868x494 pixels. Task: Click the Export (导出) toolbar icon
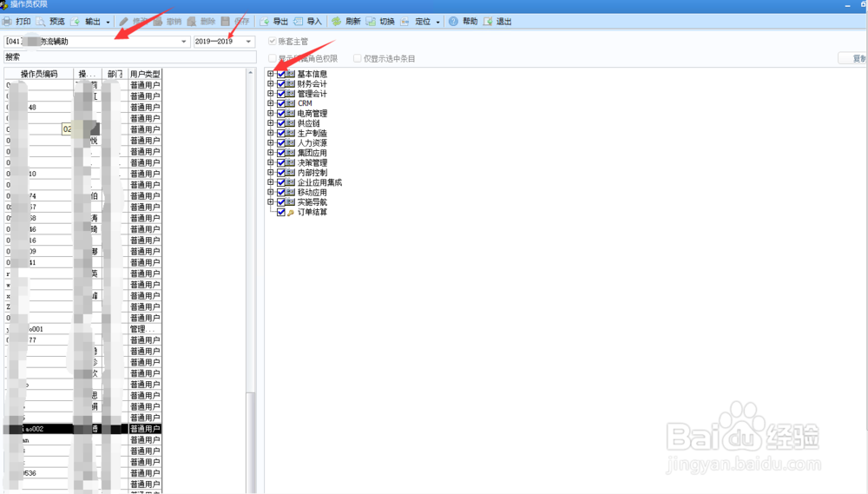click(265, 22)
